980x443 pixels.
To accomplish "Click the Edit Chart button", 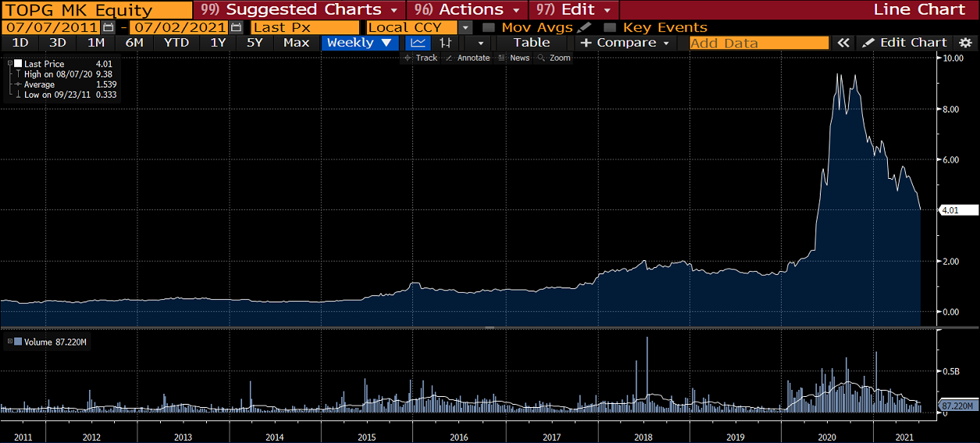I will 904,43.
